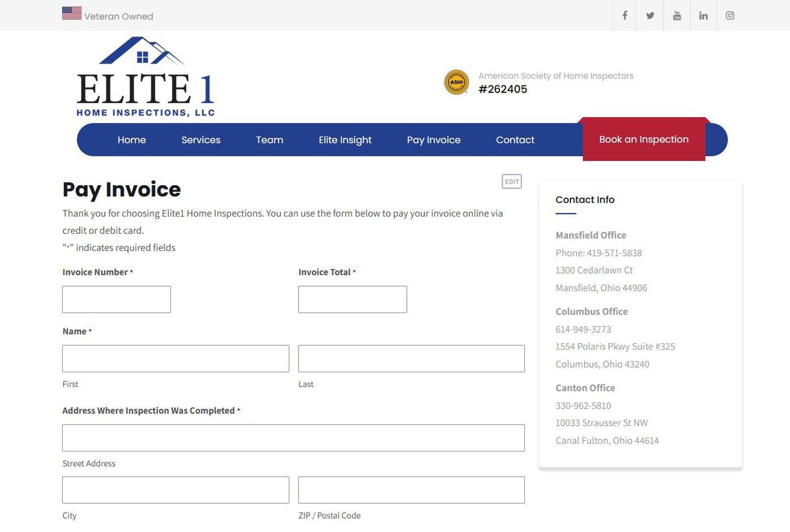Open the Contact menu item
This screenshot has height=532, width=790.
(515, 140)
